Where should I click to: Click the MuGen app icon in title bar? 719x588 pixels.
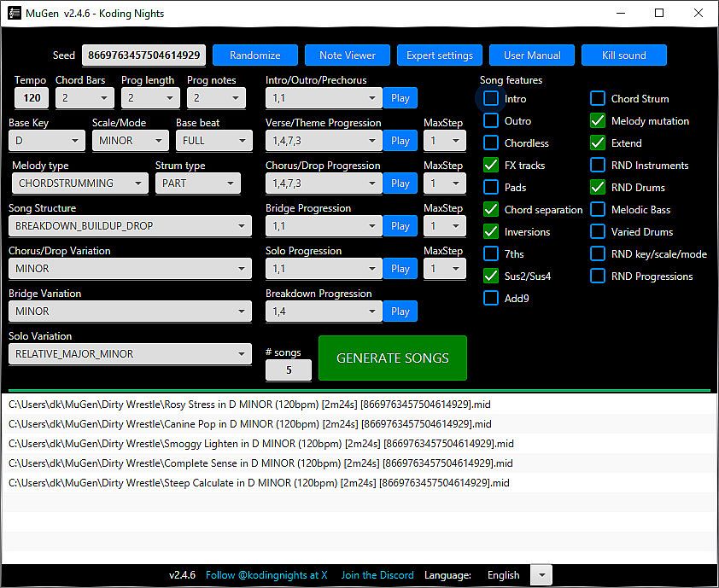pyautogui.click(x=15, y=13)
